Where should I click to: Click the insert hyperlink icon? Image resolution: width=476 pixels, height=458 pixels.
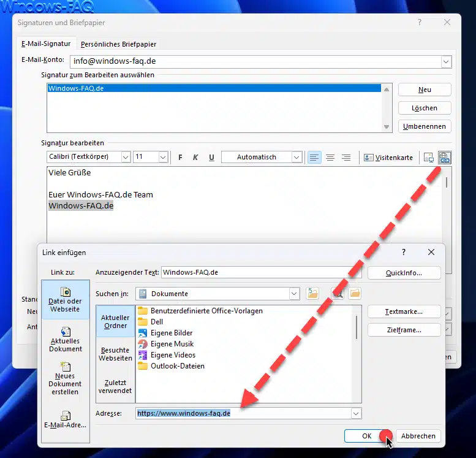pos(444,158)
